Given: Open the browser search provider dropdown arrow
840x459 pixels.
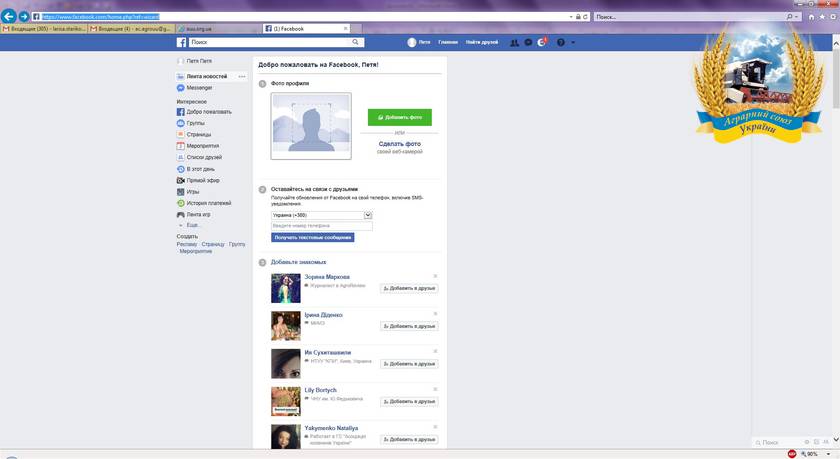Looking at the screenshot, I should tap(797, 17).
